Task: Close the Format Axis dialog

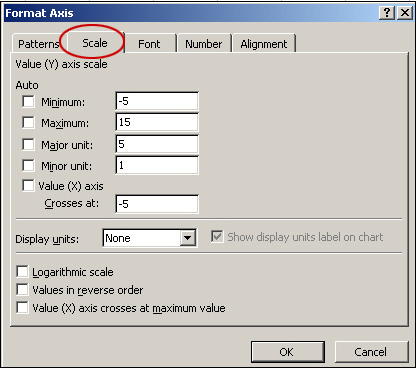Action: [x=405, y=13]
